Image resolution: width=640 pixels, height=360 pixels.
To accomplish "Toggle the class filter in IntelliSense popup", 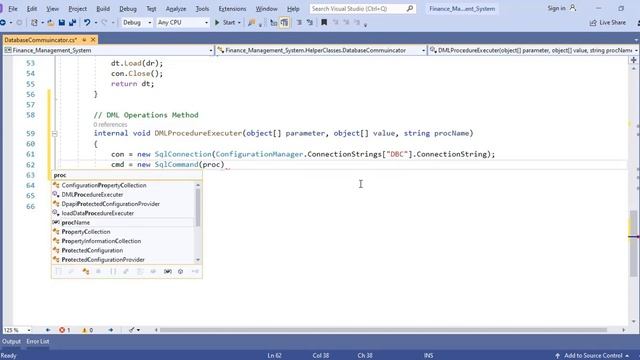I will (85, 271).
